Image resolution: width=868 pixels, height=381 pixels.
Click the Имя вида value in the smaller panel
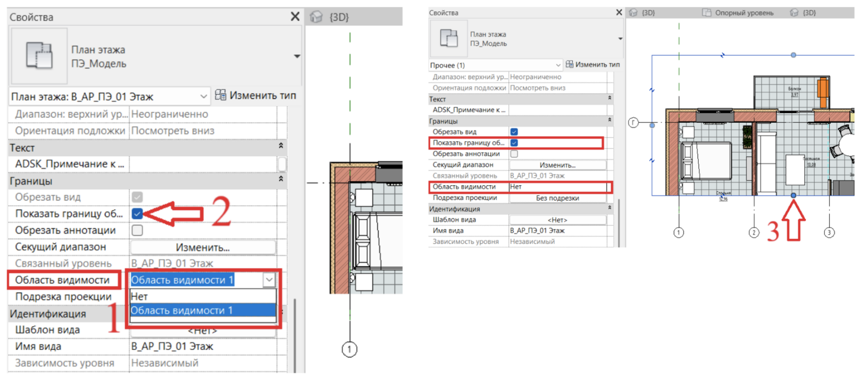(x=558, y=231)
